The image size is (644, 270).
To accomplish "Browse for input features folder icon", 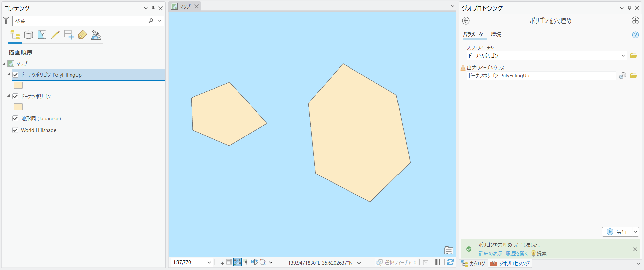I will pos(633,56).
